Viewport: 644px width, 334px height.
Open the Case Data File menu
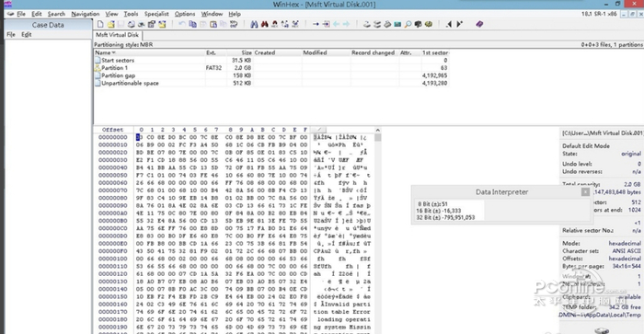pos(11,35)
